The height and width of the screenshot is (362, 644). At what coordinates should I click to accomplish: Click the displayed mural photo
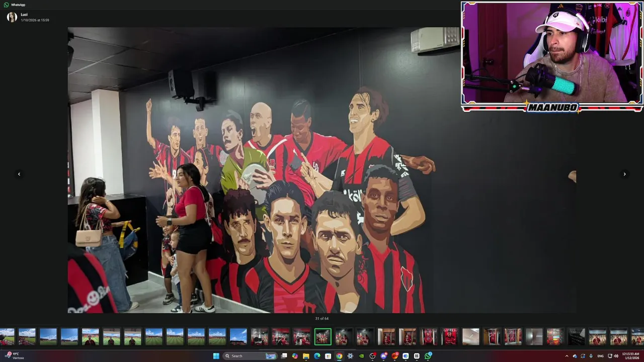[322, 170]
